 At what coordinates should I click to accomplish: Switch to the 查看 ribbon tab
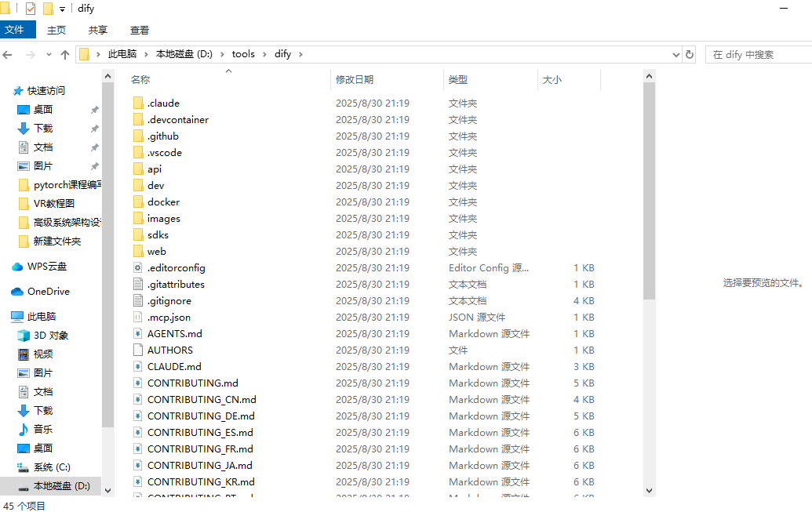[x=140, y=30]
